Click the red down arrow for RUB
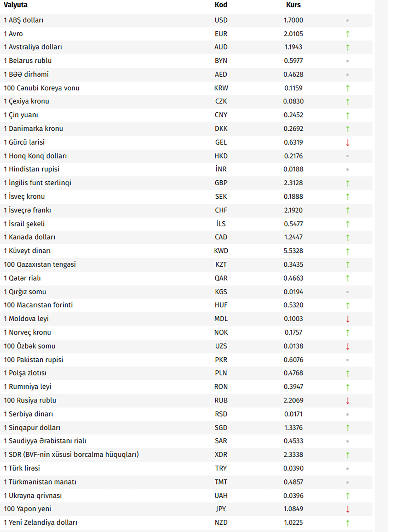396x532 pixels. tap(347, 400)
